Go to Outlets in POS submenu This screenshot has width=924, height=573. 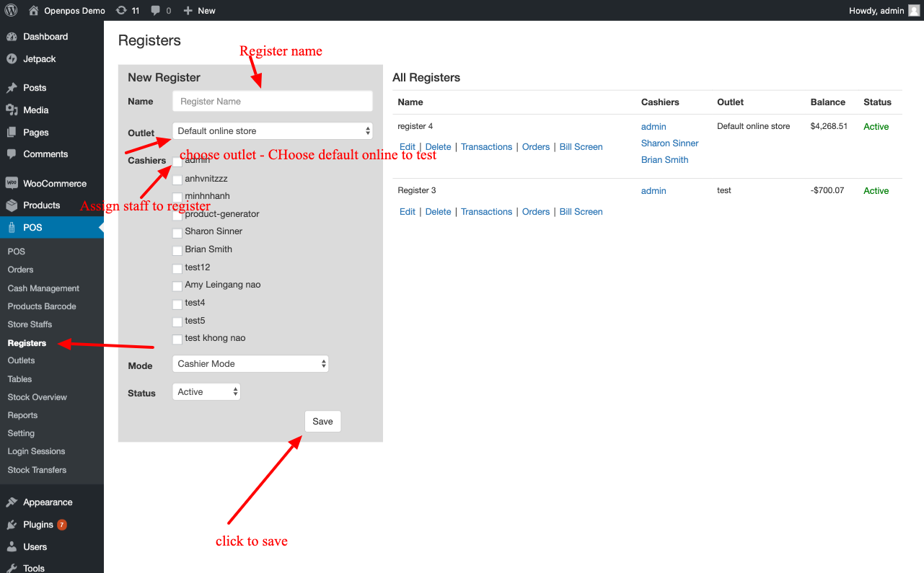pyautogui.click(x=21, y=360)
